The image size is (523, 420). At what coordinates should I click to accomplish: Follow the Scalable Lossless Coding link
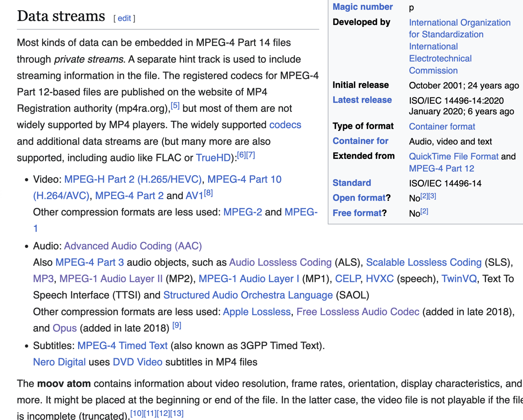point(424,262)
